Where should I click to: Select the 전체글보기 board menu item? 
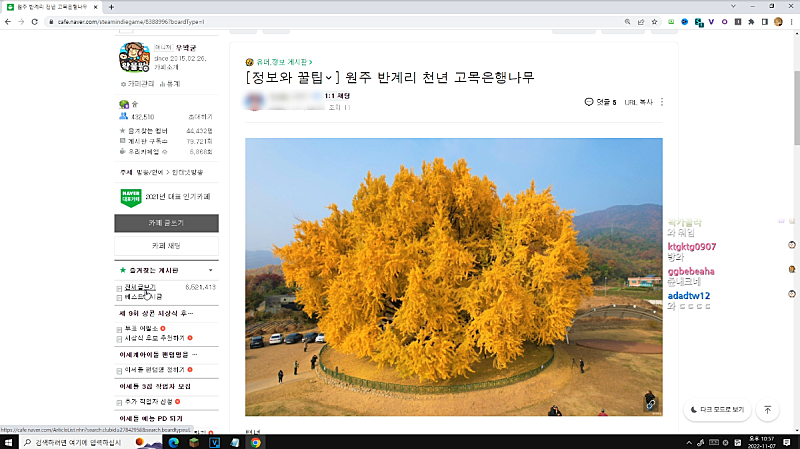pyautogui.click(x=139, y=287)
